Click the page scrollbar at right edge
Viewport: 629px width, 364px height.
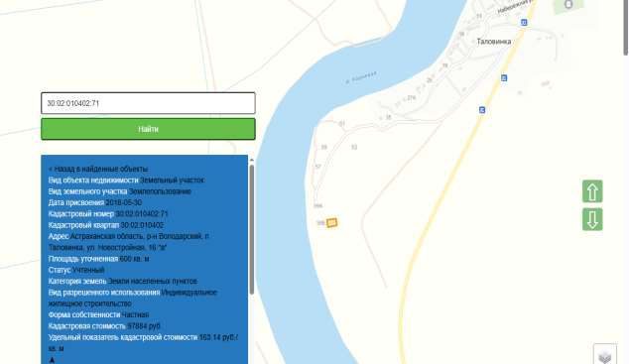(626, 27)
